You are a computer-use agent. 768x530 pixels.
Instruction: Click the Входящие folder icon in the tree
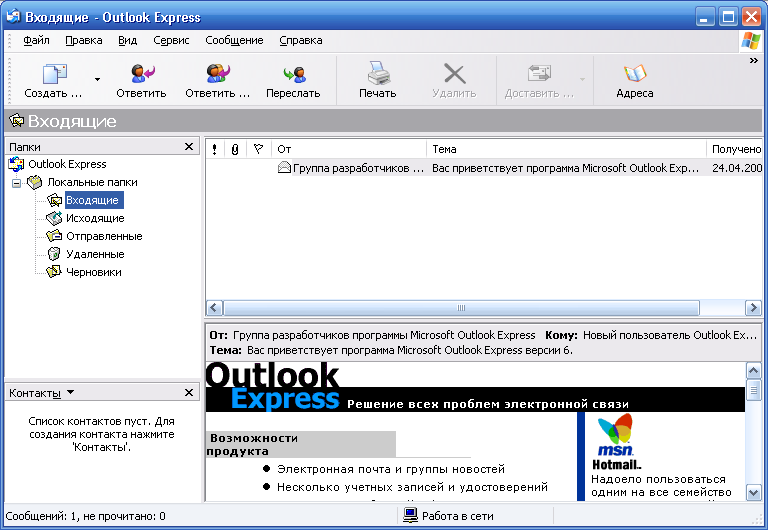[54, 200]
